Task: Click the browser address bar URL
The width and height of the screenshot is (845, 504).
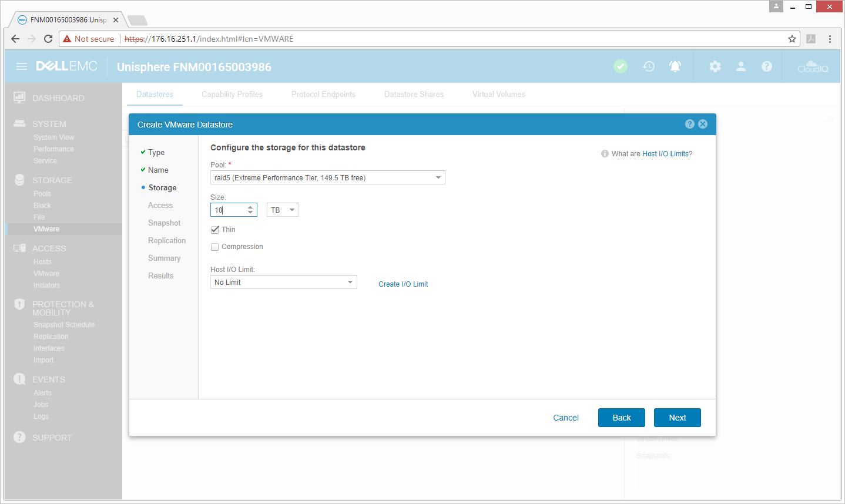Action: coord(209,39)
